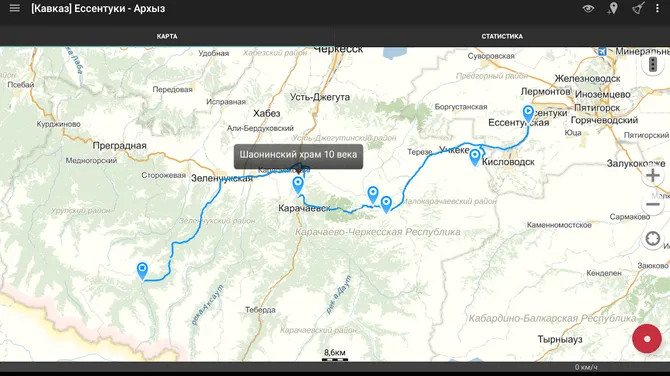
Task: Click the Шаонинский храм 10 века tooltip
Action: 298,155
